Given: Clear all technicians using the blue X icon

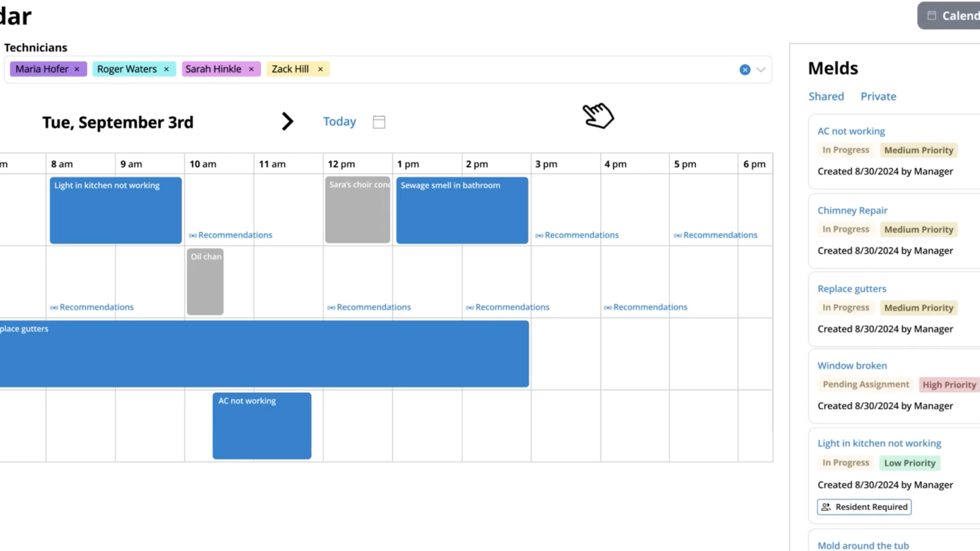Looking at the screenshot, I should click(x=745, y=69).
